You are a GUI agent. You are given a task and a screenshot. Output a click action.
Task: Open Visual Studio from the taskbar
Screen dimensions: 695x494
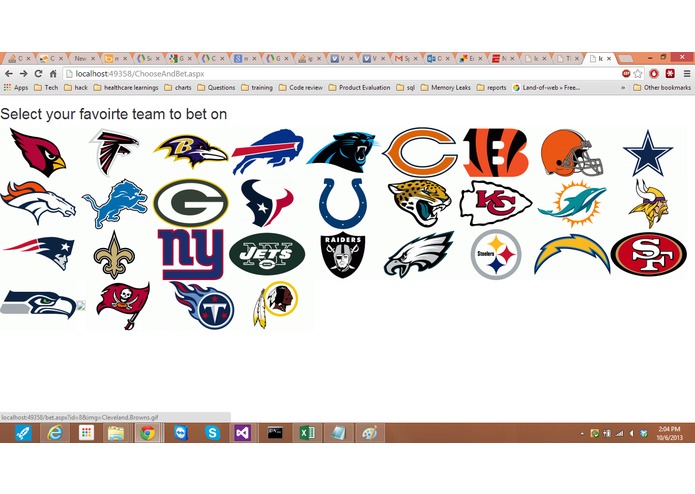coord(242,432)
